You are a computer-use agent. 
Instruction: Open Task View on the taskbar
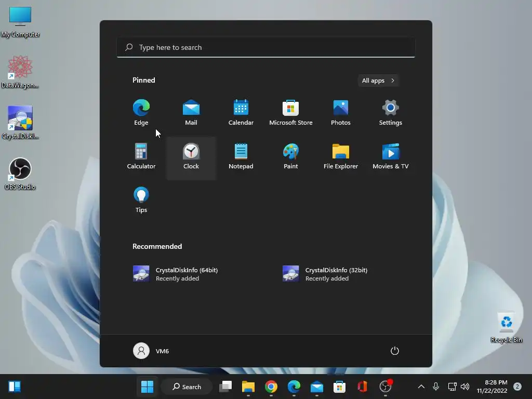click(225, 387)
